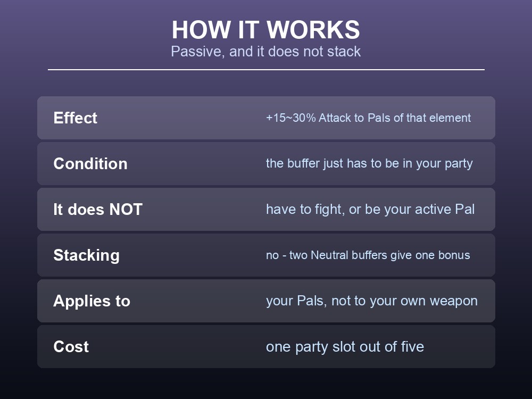Click the not your own weapon text
The height and width of the screenshot is (399, 532).
pyautogui.click(x=372, y=301)
